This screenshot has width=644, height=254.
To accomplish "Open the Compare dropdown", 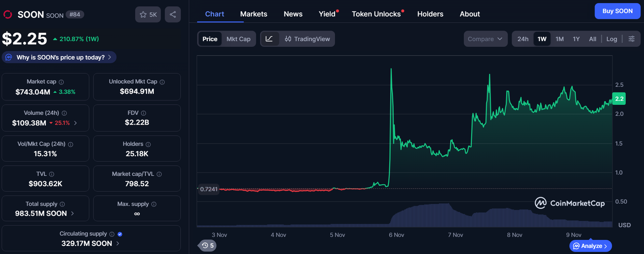I will tap(485, 39).
